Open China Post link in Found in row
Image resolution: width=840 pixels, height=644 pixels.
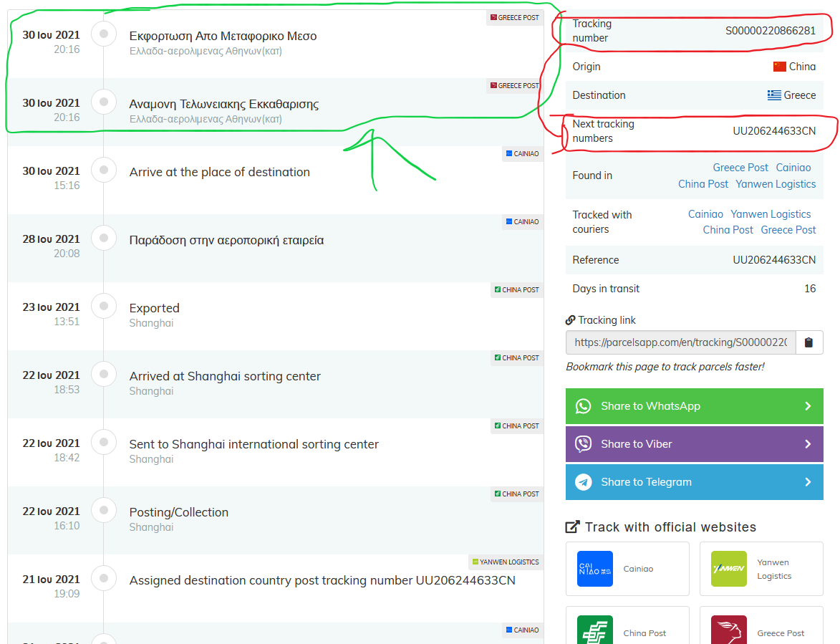click(703, 184)
